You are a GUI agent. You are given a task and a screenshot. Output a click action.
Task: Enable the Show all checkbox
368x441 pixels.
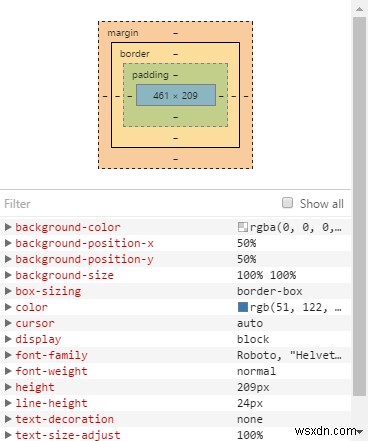[287, 203]
